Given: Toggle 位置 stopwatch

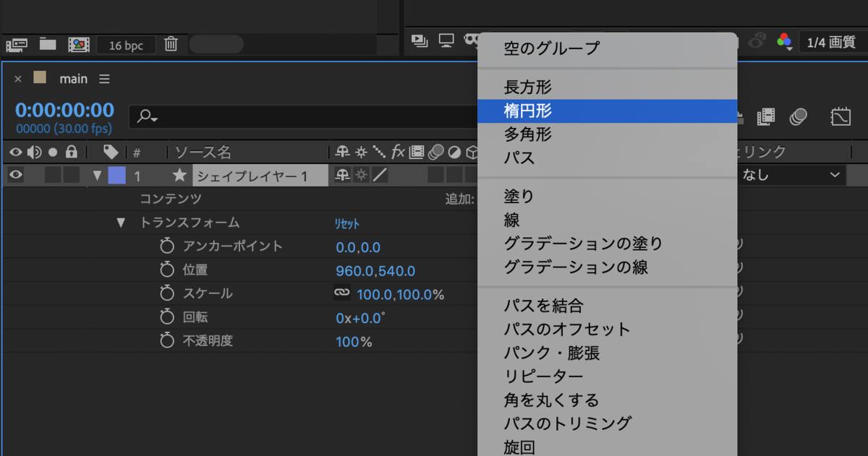Looking at the screenshot, I should click(x=167, y=270).
